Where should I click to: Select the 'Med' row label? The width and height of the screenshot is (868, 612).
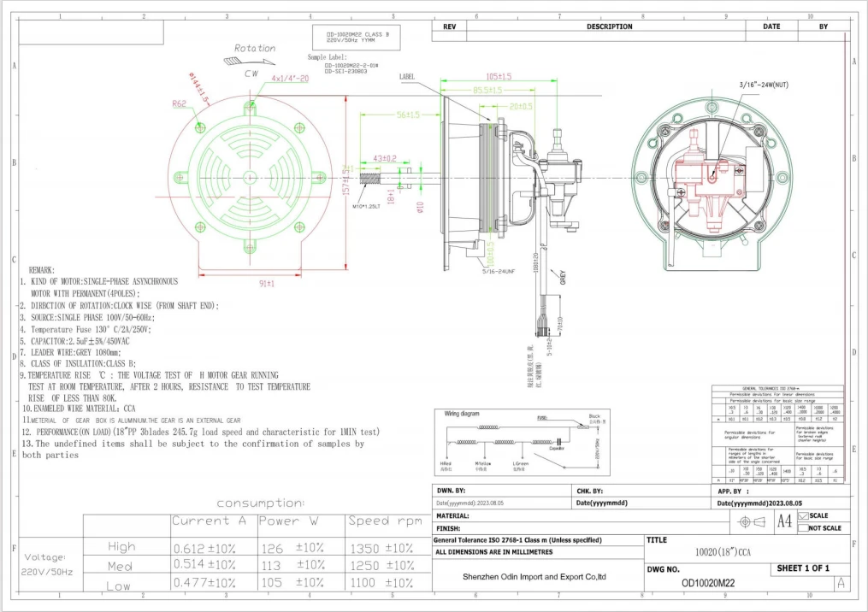[x=120, y=566]
